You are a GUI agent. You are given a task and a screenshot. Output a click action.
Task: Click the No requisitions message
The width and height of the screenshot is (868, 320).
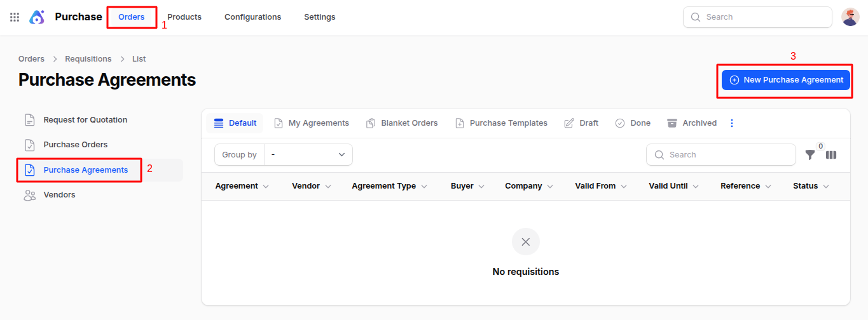point(526,272)
